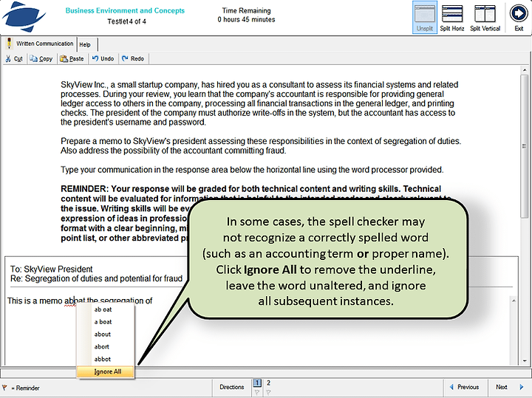Click the Undo toolbar button
The width and height of the screenshot is (532, 398).
[103, 58]
